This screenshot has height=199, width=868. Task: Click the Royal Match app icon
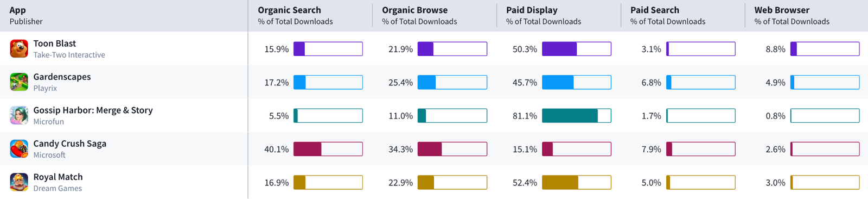pyautogui.click(x=19, y=182)
